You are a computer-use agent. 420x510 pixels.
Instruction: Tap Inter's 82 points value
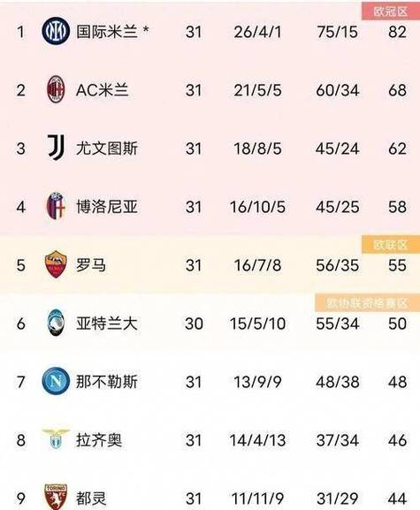coord(397,32)
